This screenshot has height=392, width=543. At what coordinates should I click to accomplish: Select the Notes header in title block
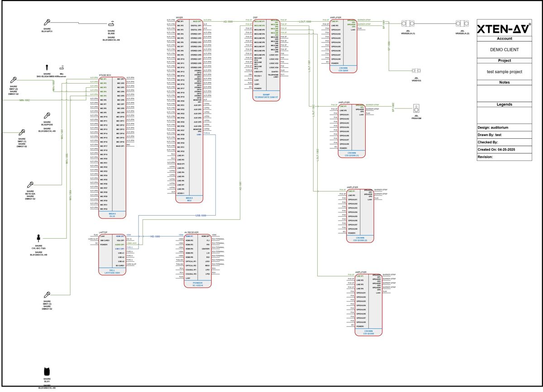[505, 83]
